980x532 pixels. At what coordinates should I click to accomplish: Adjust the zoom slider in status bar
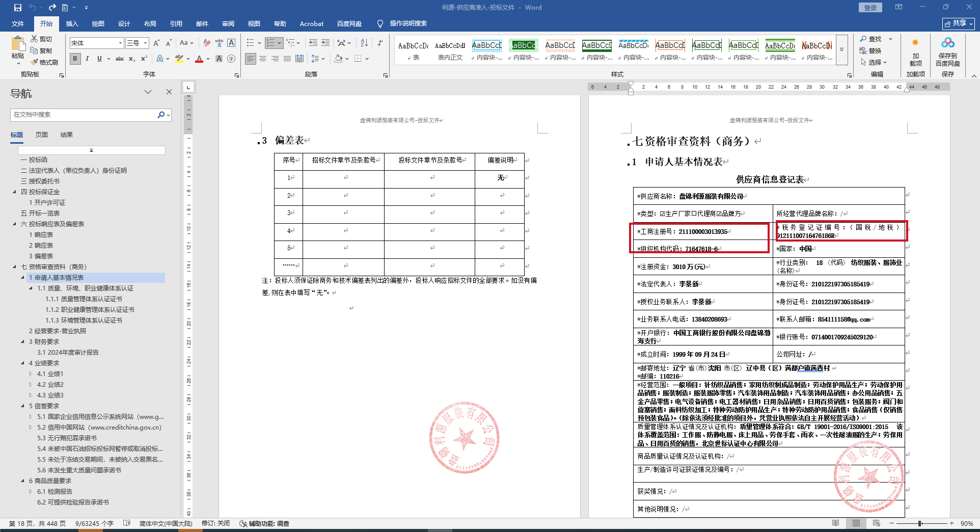pyautogui.click(x=920, y=523)
